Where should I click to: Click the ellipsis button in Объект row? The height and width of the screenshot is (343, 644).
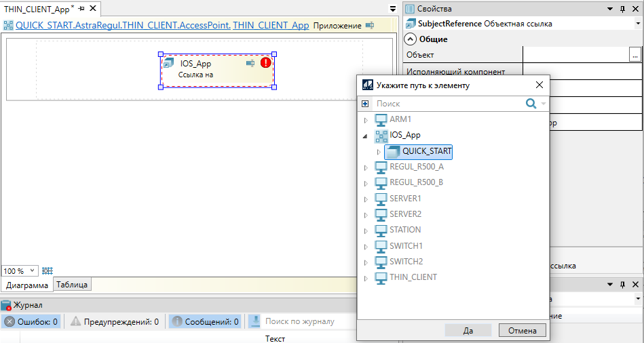(635, 56)
